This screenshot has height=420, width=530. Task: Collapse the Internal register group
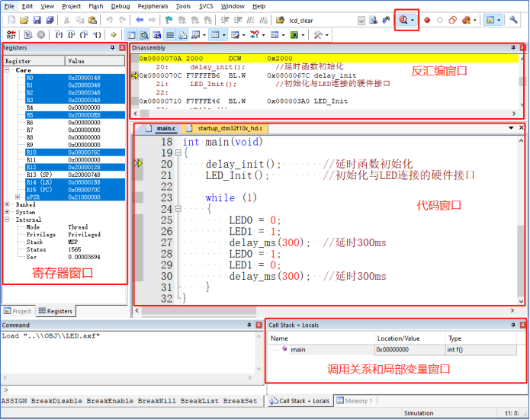click(7, 220)
